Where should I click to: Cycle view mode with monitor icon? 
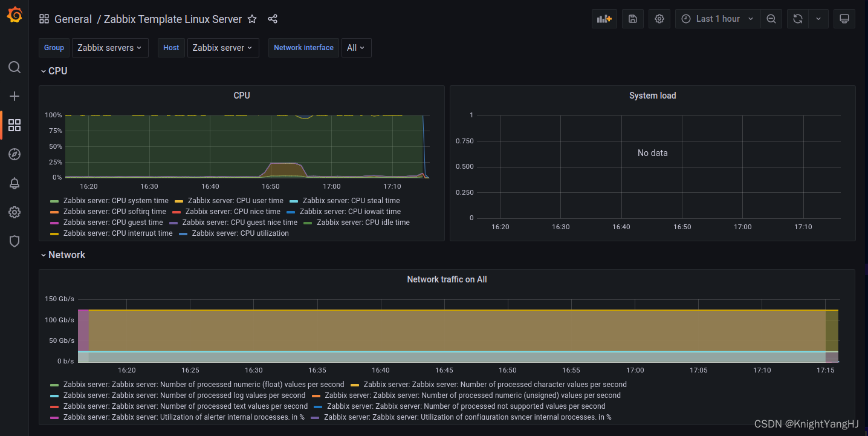(844, 19)
